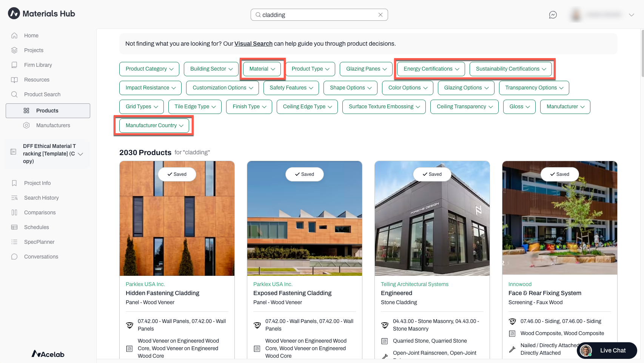
Task: Open Firm Library page
Action: click(x=38, y=65)
